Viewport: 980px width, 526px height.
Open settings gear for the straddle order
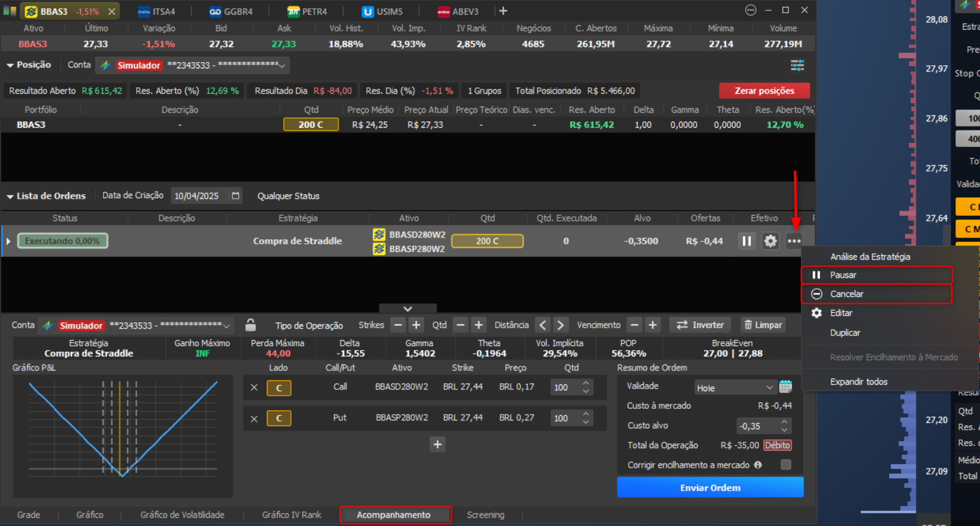(x=770, y=241)
